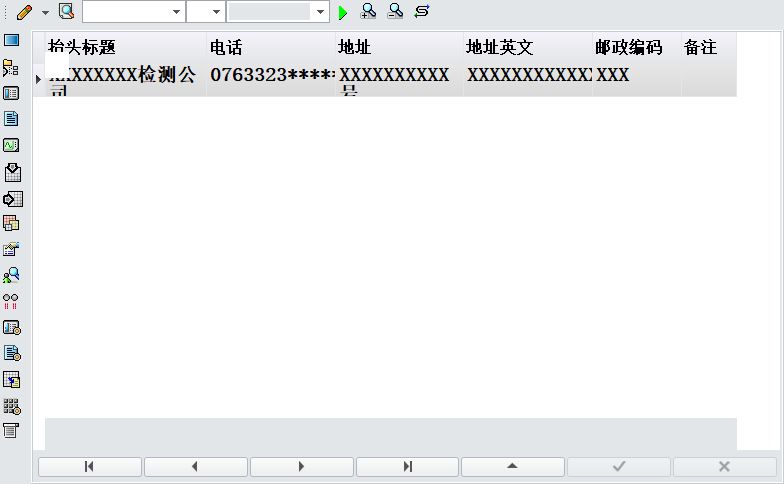The image size is (784, 484).
Task: Click the user search magnifier sidebar icon
Action: 11,274
